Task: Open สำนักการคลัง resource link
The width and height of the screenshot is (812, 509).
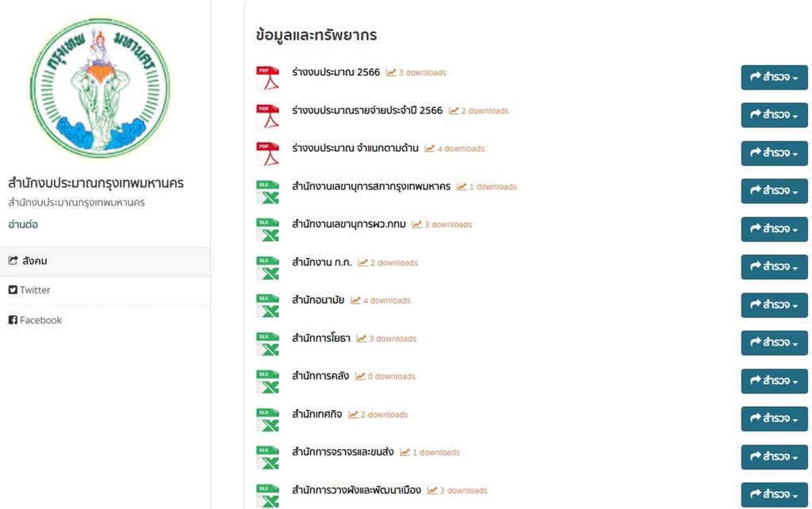Action: tap(320, 376)
